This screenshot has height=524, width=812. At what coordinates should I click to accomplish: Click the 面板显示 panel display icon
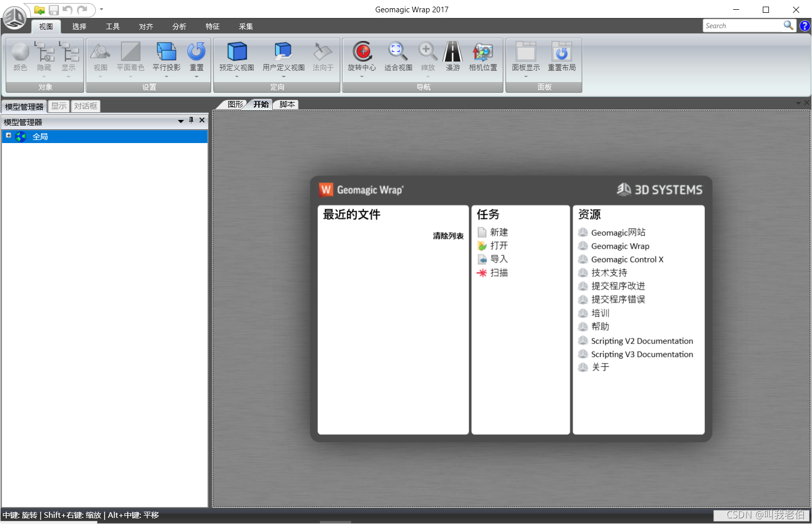(x=526, y=52)
